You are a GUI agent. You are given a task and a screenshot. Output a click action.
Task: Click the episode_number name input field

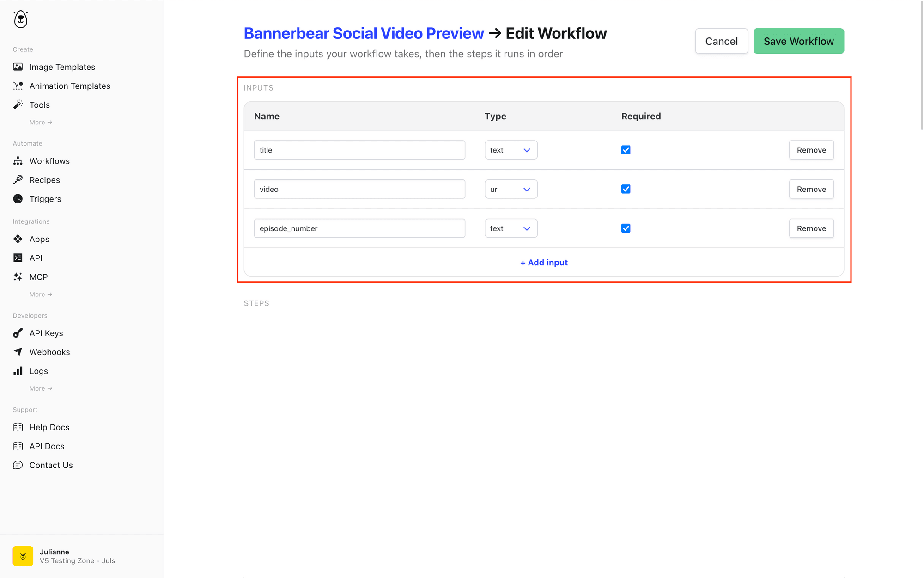[x=359, y=228]
